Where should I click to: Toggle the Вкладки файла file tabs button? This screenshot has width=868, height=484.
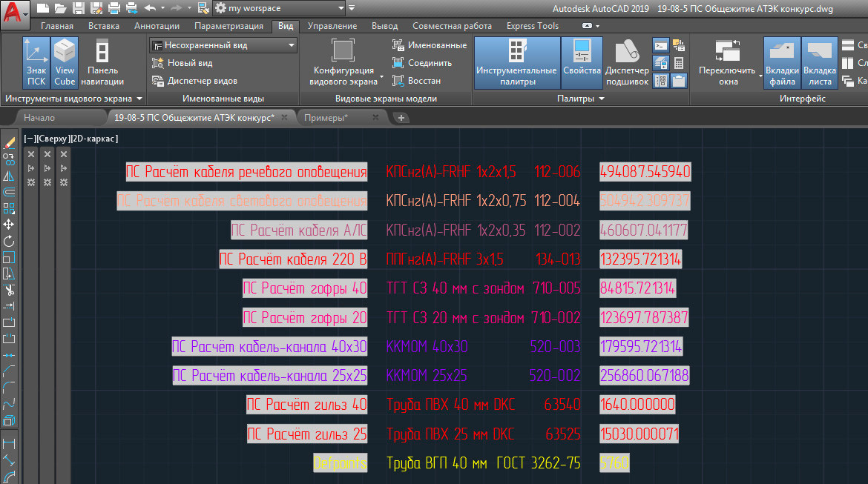tap(783, 62)
